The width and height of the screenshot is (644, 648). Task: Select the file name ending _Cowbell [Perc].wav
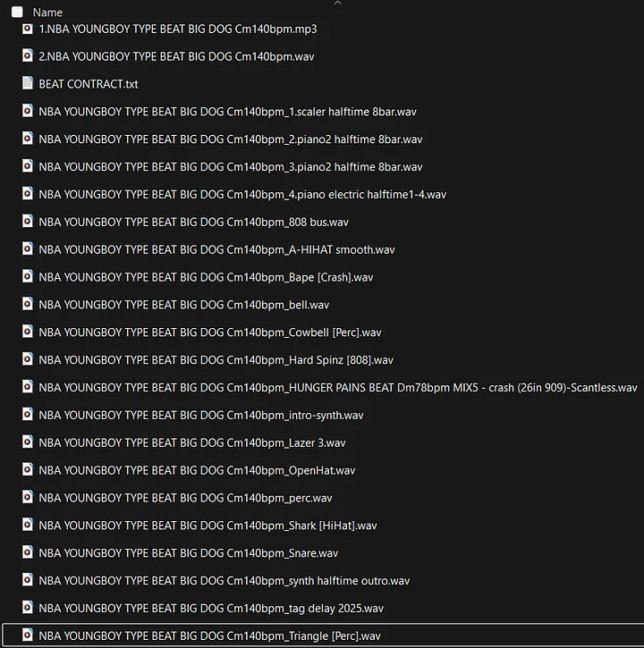pos(210,332)
